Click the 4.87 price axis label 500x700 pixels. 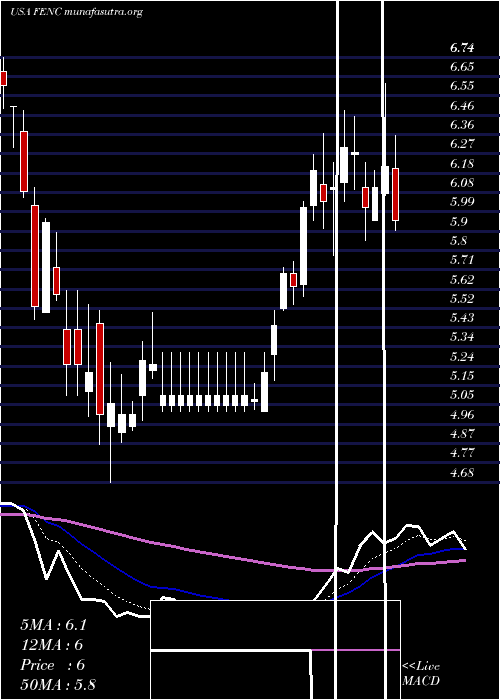(462, 433)
